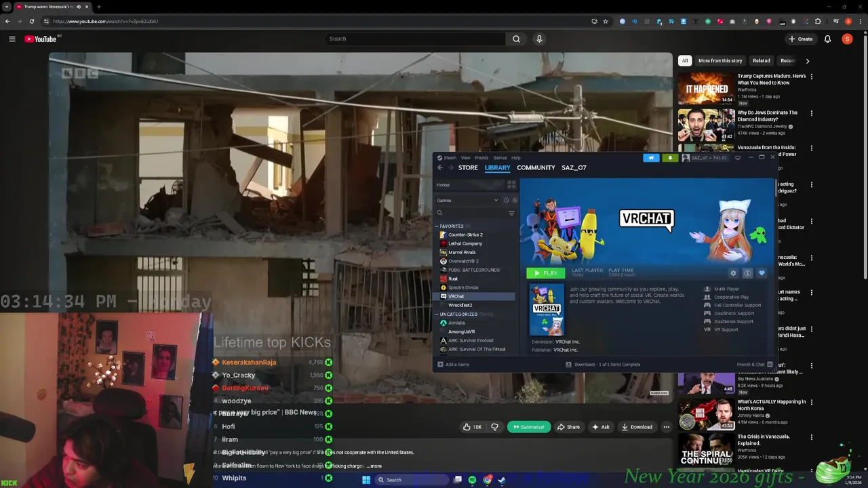Open Steam collections grid view icon
The height and width of the screenshot is (488, 868).
511,184
